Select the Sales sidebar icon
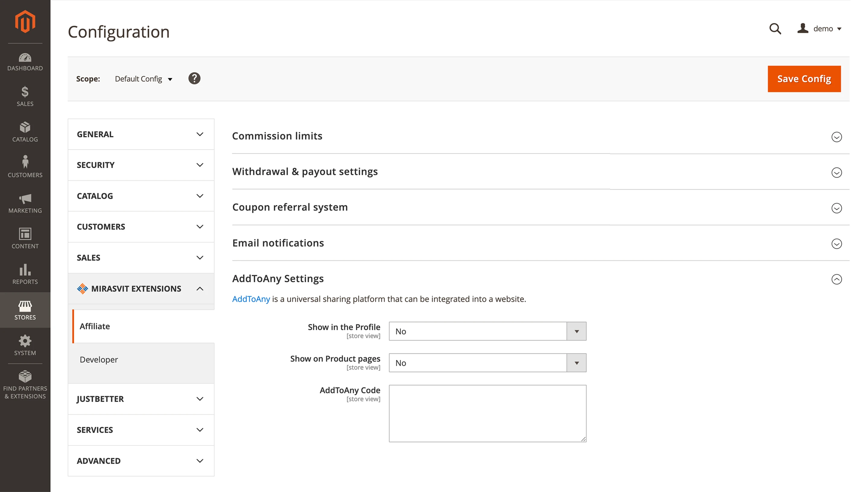This screenshot has width=868, height=492. pos(25,97)
